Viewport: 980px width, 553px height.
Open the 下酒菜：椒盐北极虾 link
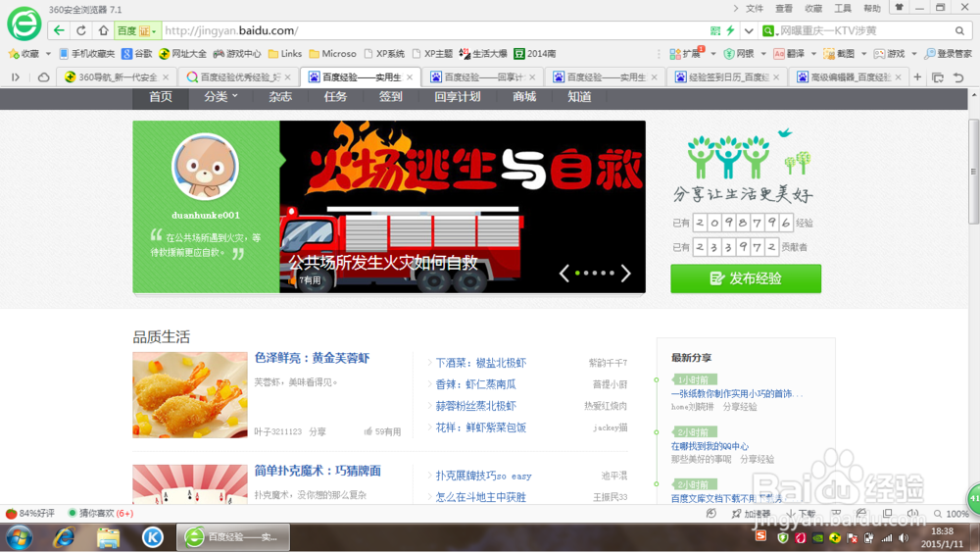tap(480, 363)
